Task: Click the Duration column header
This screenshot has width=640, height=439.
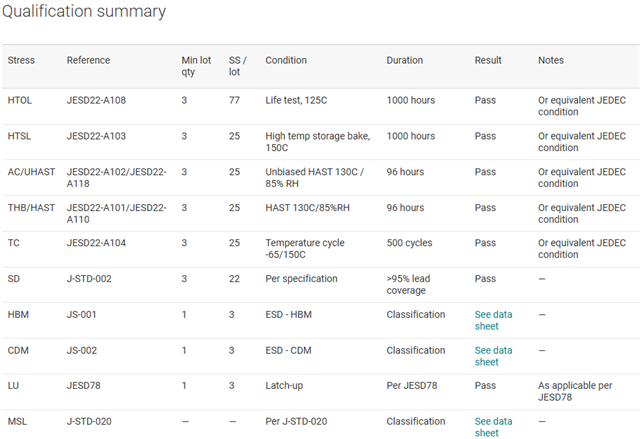Action: tap(404, 60)
